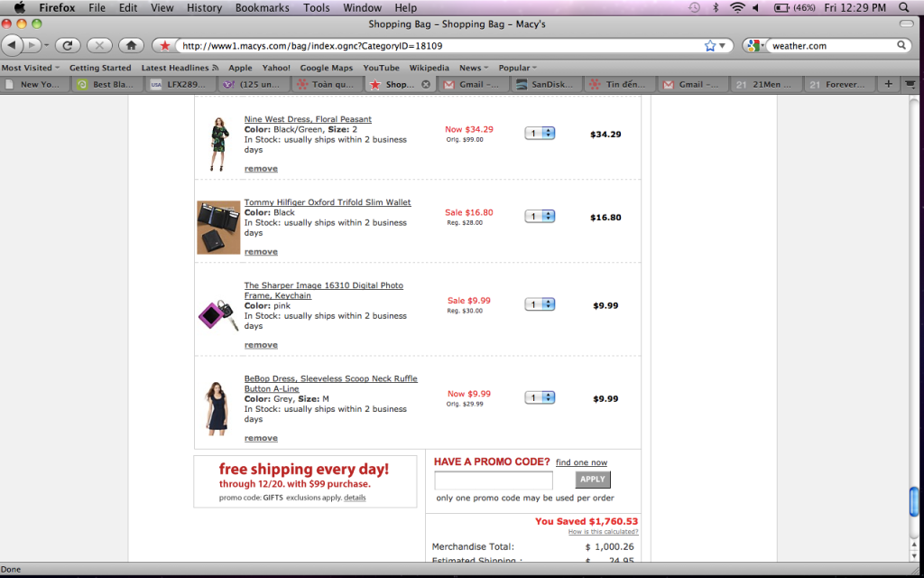Click the Home icon in the toolbar
The image size is (924, 578).
pyautogui.click(x=131, y=44)
